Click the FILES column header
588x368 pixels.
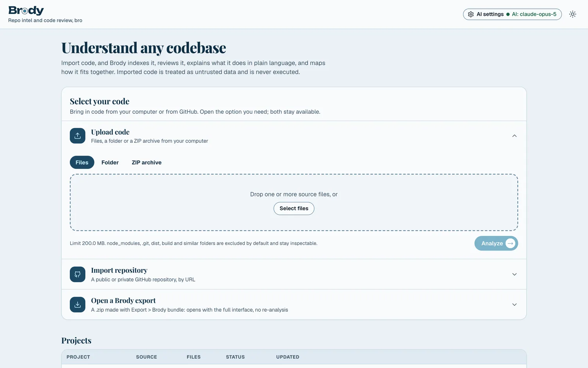click(194, 357)
